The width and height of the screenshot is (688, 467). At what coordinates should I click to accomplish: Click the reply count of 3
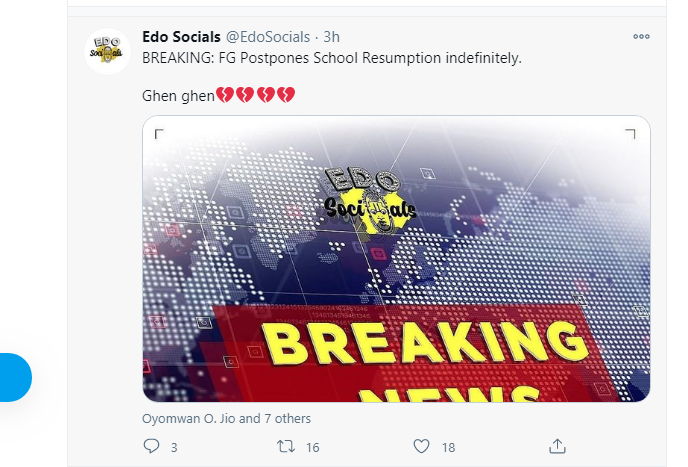pyautogui.click(x=174, y=447)
